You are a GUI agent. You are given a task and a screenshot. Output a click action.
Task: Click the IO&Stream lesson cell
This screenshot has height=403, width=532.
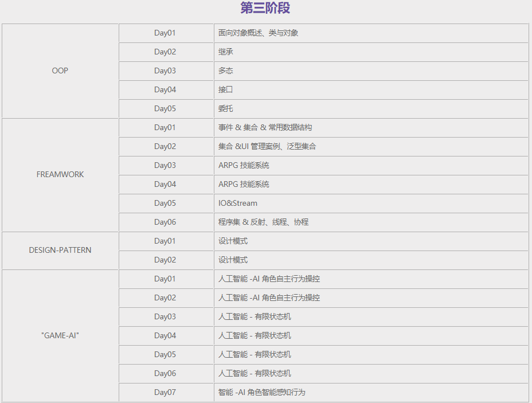237,203
